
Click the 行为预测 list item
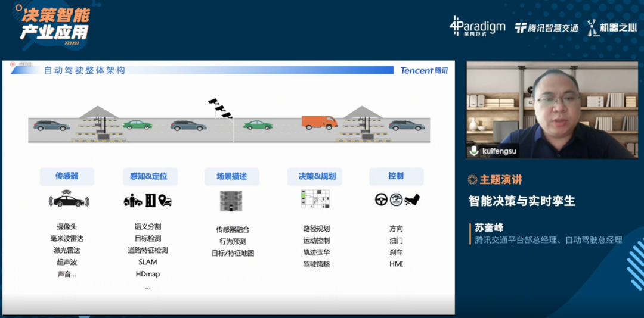point(233,241)
